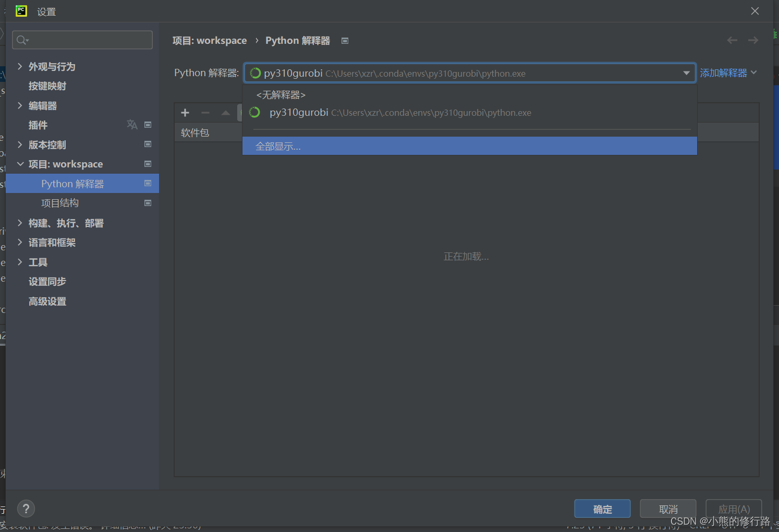The height and width of the screenshot is (532, 779).
Task: Open the Python 解释器 dropdown arrow
Action: pos(686,73)
